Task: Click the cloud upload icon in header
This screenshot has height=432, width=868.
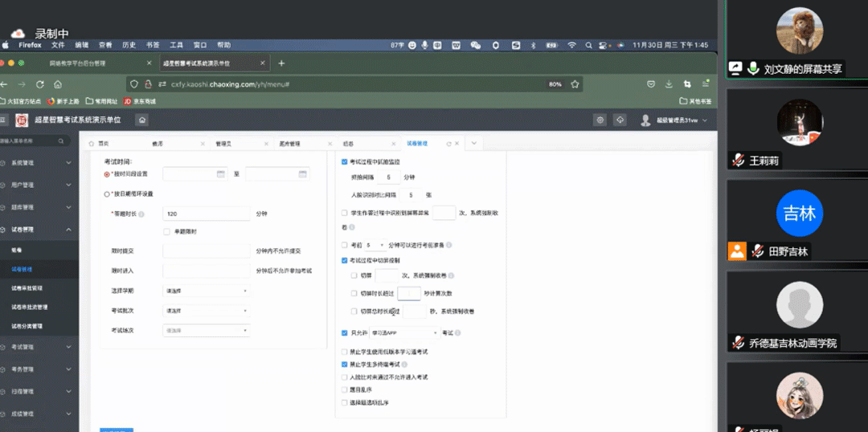Action: click(620, 120)
